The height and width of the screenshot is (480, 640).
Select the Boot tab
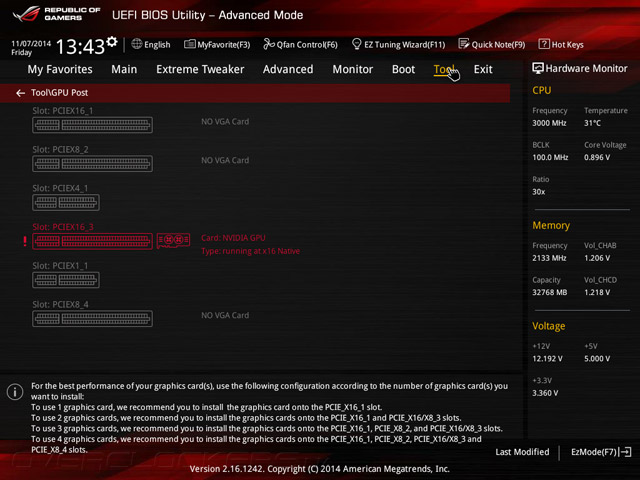[x=403, y=69]
